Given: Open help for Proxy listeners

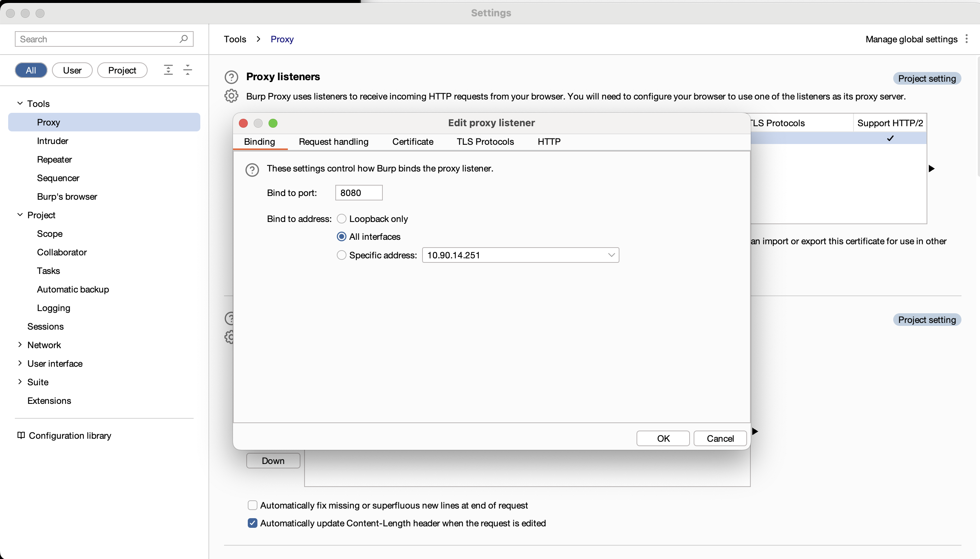Looking at the screenshot, I should (231, 77).
